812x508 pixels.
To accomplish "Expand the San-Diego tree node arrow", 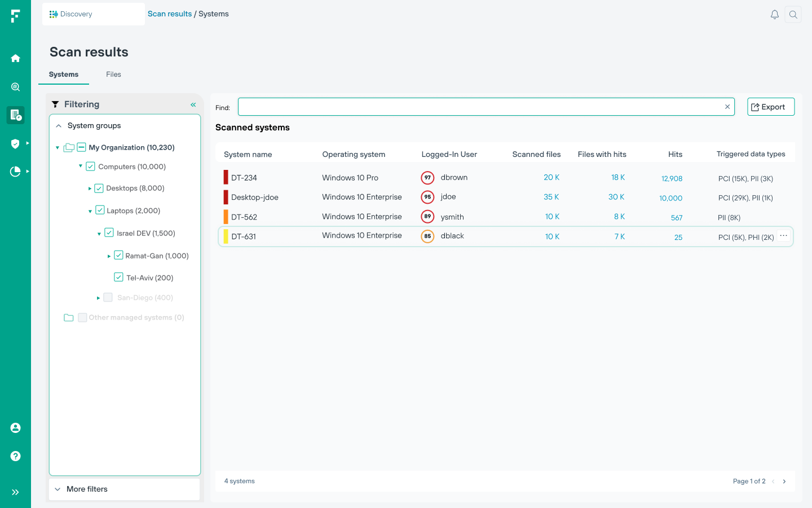I will 98,298.
